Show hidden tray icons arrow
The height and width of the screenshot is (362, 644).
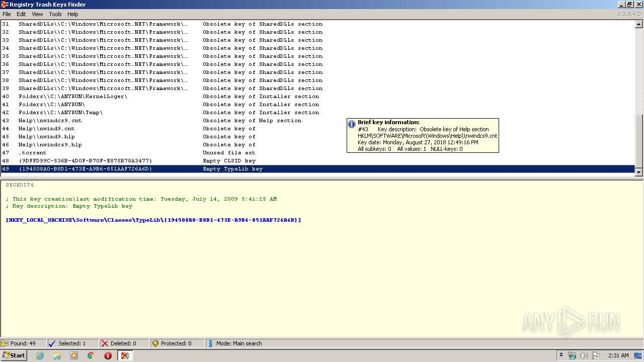click(561, 355)
